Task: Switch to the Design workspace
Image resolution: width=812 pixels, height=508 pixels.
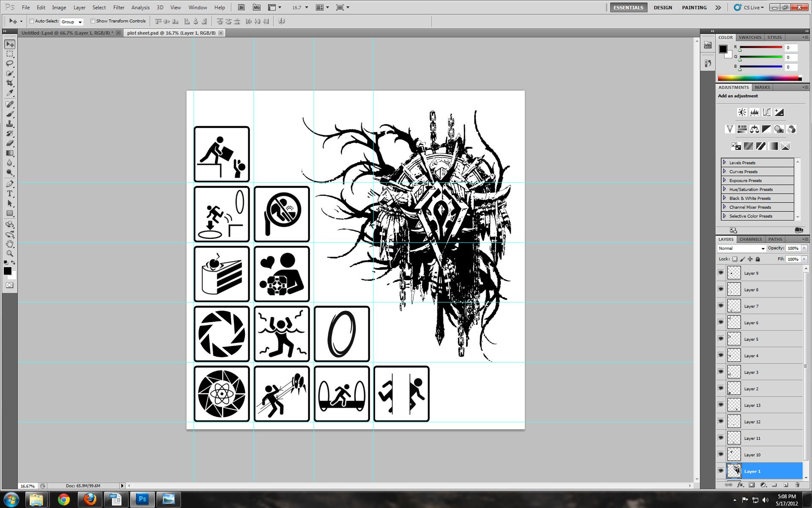Action: point(662,7)
